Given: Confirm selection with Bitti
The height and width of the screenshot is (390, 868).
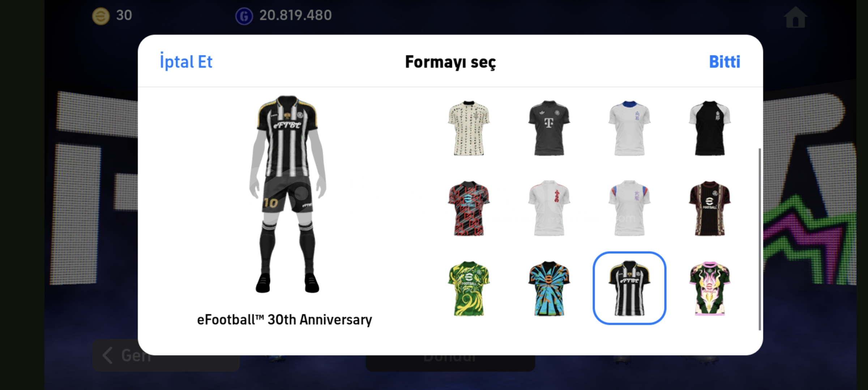Looking at the screenshot, I should tap(724, 62).
